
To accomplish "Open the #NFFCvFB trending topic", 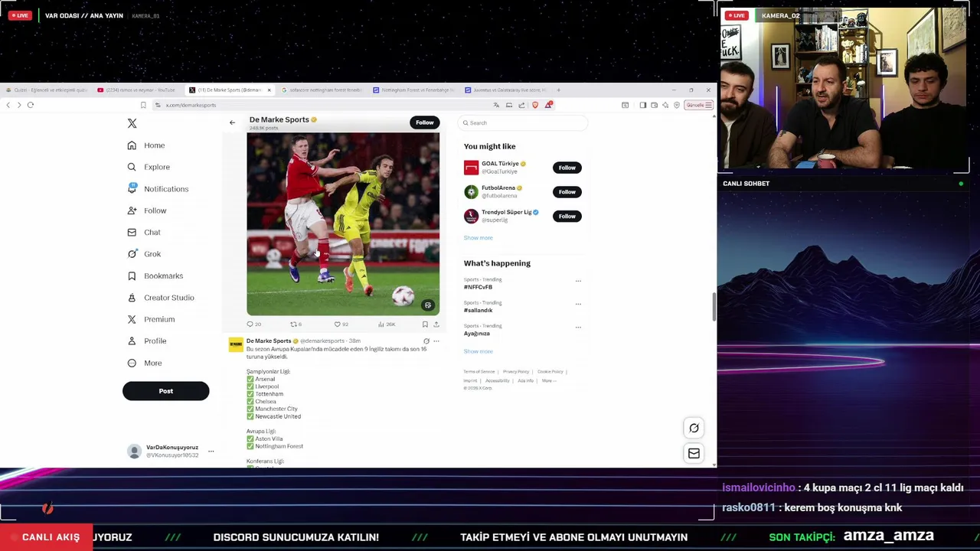I will [x=478, y=287].
